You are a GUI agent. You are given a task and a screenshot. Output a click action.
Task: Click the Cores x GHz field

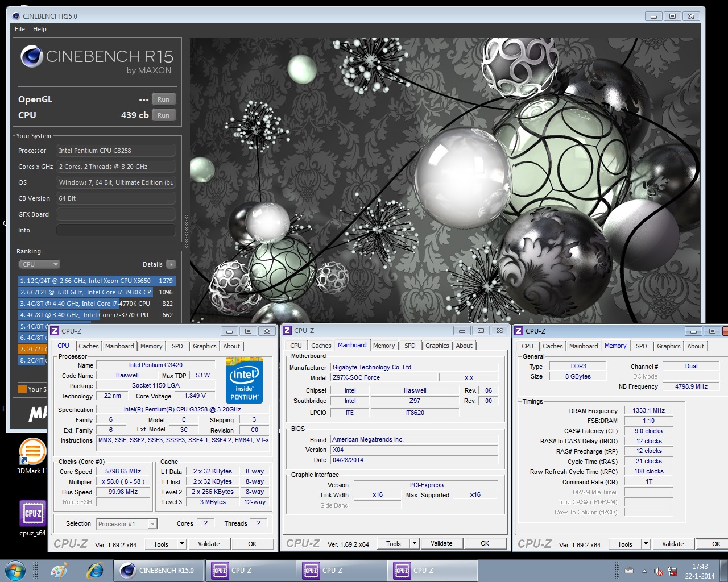click(x=115, y=167)
